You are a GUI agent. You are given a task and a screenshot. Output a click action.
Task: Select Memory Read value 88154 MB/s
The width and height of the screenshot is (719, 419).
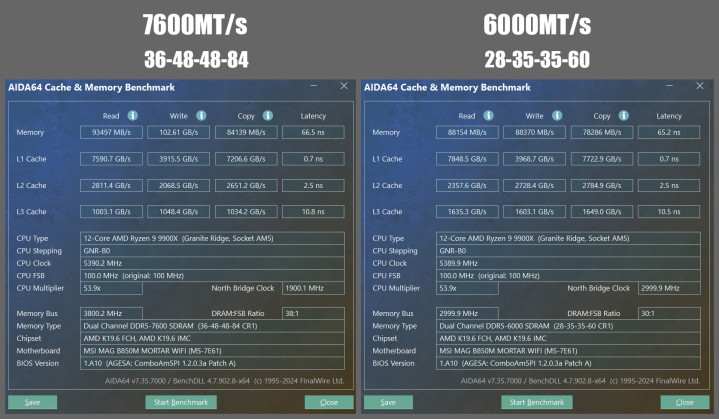(467, 132)
